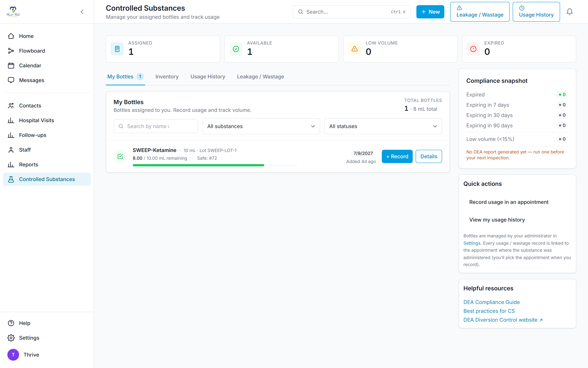The width and height of the screenshot is (588, 368).
Task: Click the Safe: #72 label
Action: [207, 158]
